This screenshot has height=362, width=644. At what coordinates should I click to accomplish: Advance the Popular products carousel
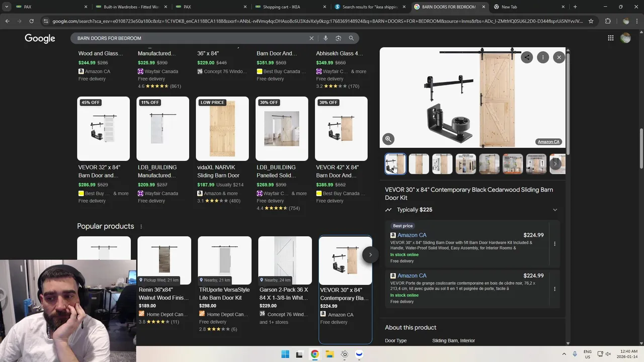[370, 254]
